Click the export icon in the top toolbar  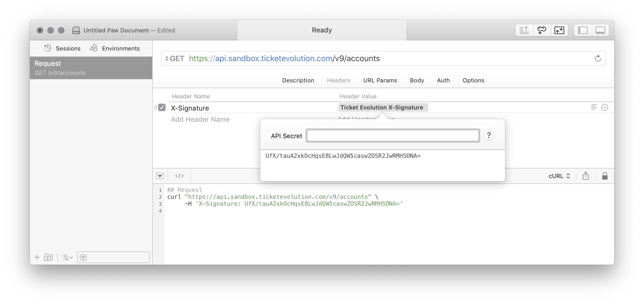tap(524, 30)
